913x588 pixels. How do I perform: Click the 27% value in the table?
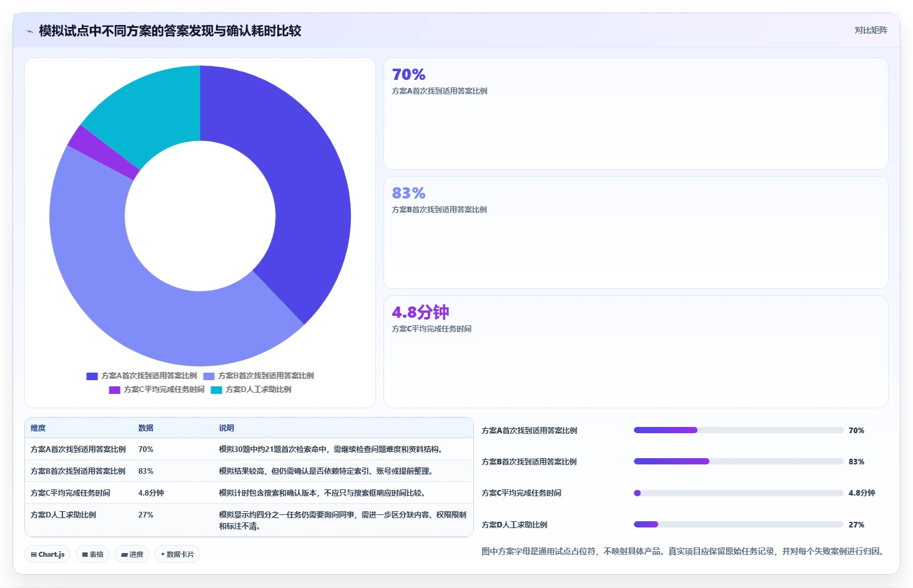(146, 515)
